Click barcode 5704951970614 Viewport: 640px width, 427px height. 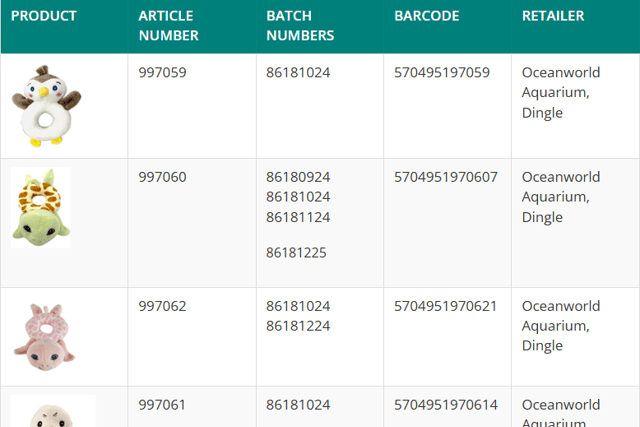click(446, 405)
